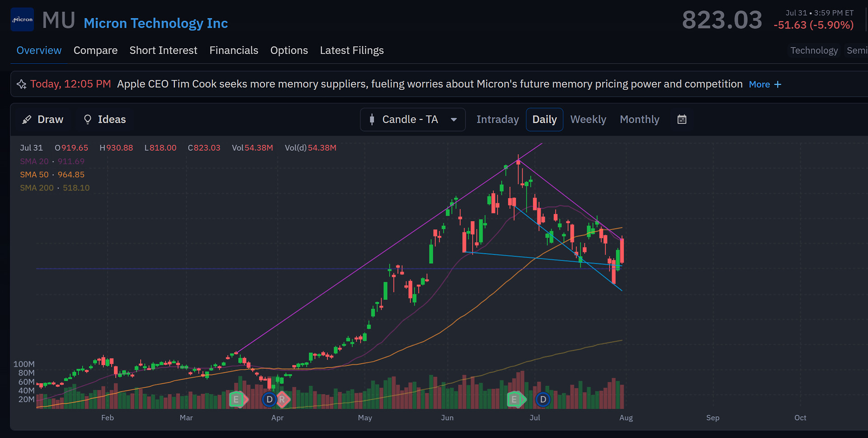868x438 pixels.
Task: Click the Oct label on the time axis
Action: 800,418
